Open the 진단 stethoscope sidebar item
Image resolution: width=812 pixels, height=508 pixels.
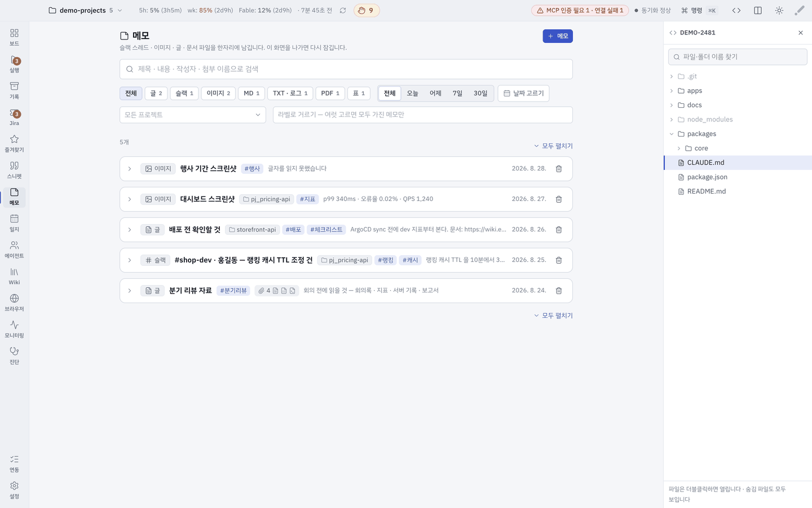tap(14, 356)
